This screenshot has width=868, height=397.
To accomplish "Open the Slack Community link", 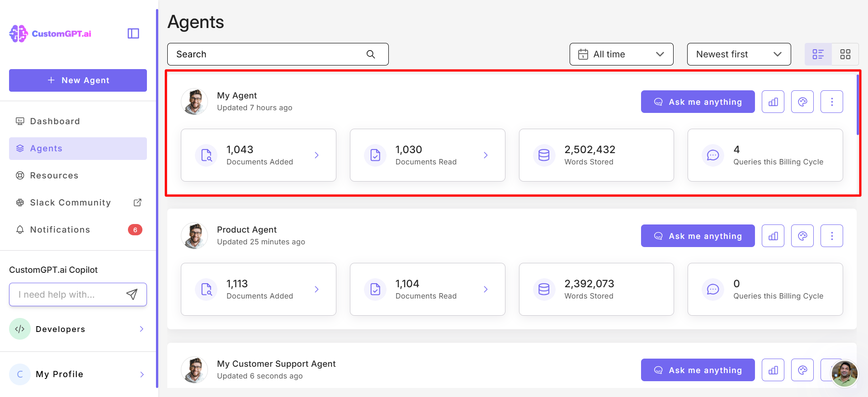I will (78, 203).
